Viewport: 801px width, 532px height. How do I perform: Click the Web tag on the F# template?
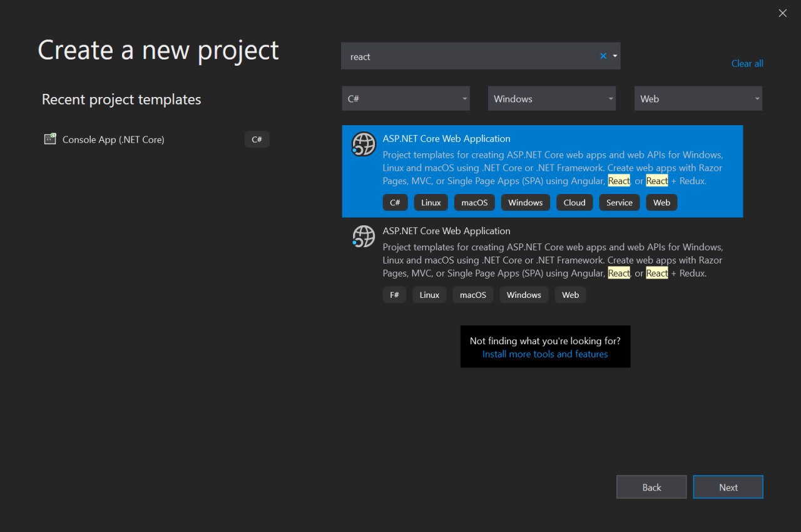point(570,294)
